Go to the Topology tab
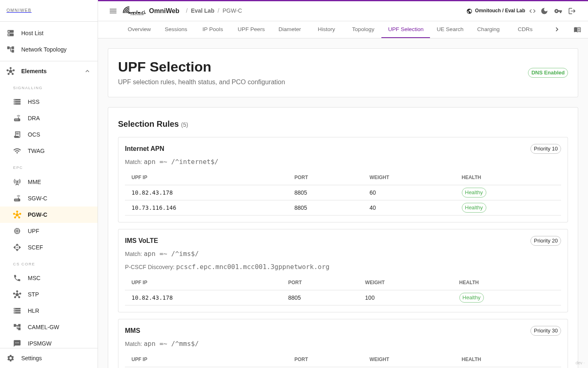The height and width of the screenshot is (368, 588). coord(363,29)
